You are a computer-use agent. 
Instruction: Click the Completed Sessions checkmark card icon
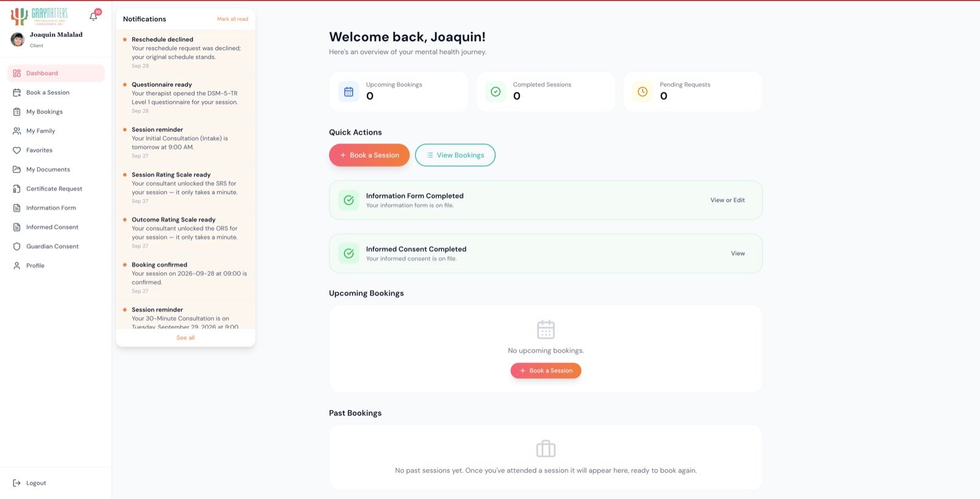click(x=496, y=92)
